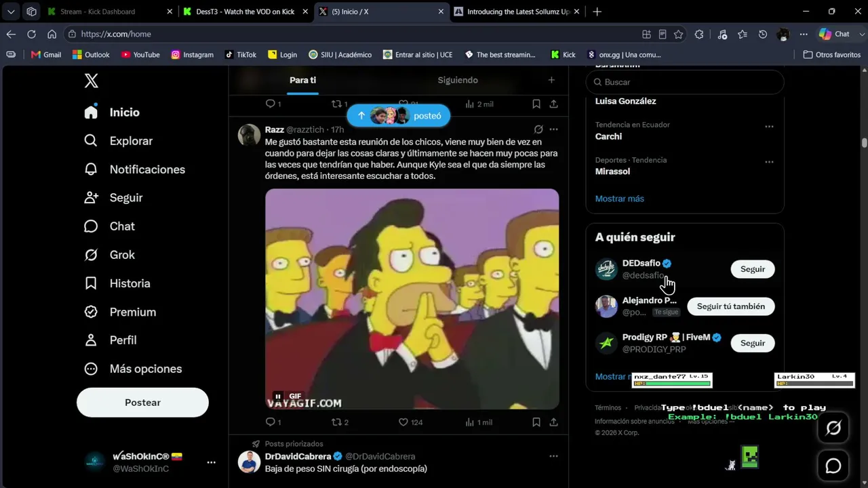Open the floating Grok button at bottom right

[833, 428]
